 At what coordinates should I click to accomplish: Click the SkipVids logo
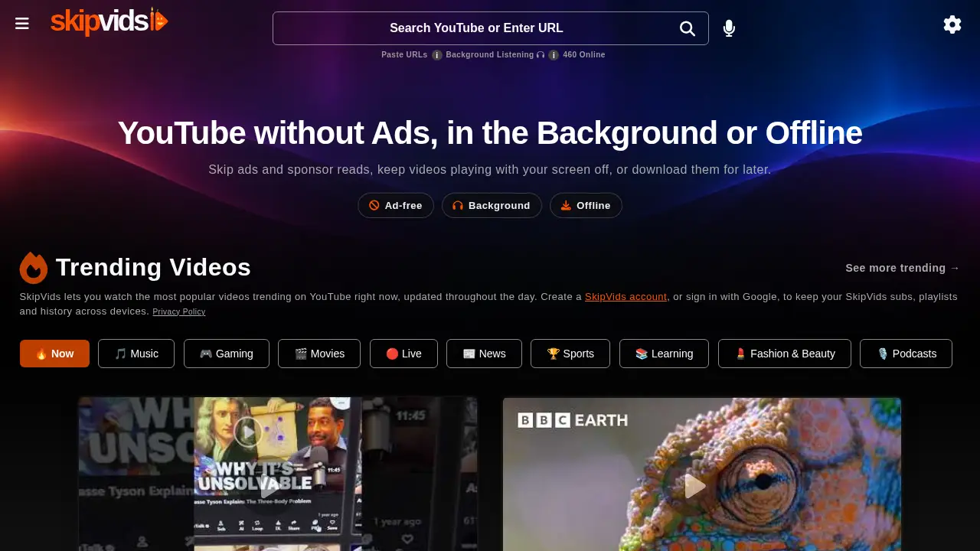109,21
